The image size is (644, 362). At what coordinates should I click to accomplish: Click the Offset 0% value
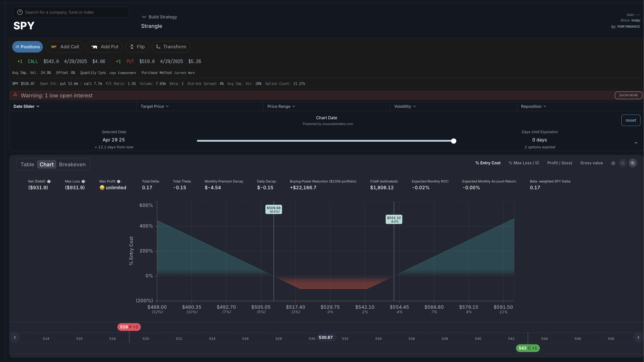pos(73,73)
